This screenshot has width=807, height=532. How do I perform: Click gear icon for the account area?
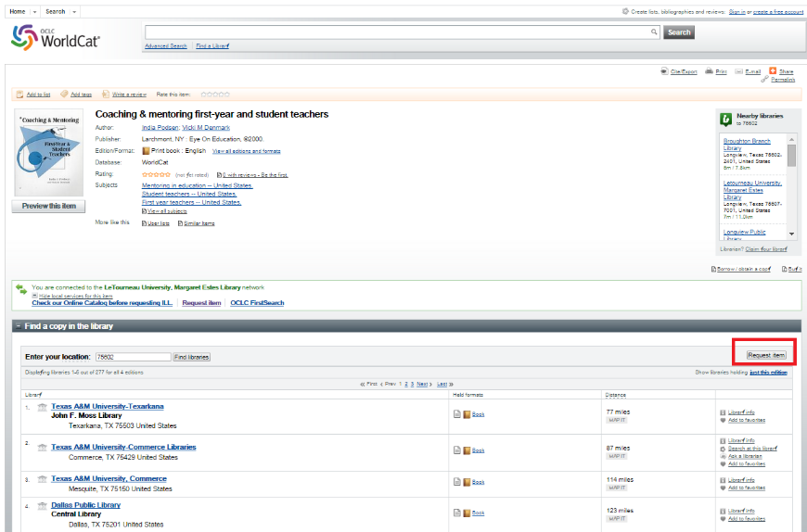[625, 11]
